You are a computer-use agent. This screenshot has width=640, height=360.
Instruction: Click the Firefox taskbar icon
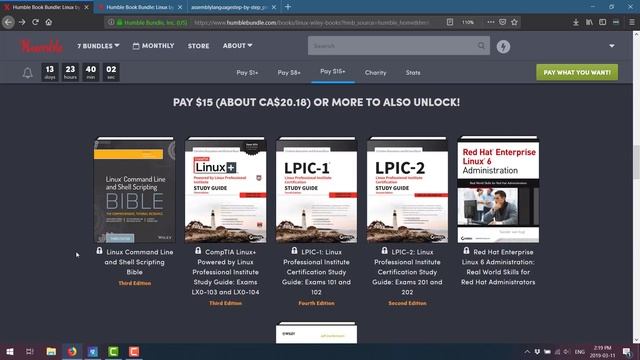tap(72, 351)
